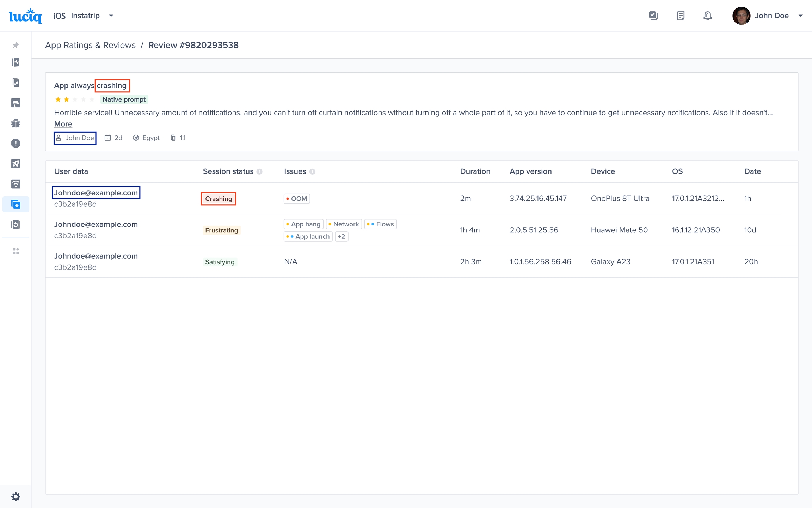Open the bug reports sidebar icon

click(x=16, y=123)
